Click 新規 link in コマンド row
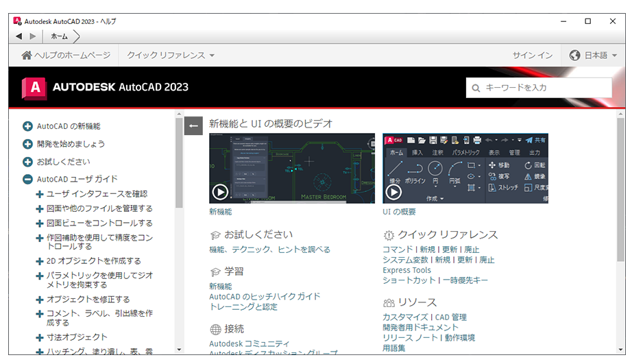632x364 pixels. [427, 250]
